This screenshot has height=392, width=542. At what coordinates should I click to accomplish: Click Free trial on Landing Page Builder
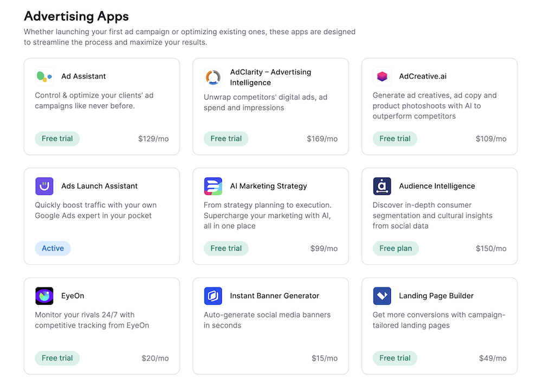click(x=395, y=358)
